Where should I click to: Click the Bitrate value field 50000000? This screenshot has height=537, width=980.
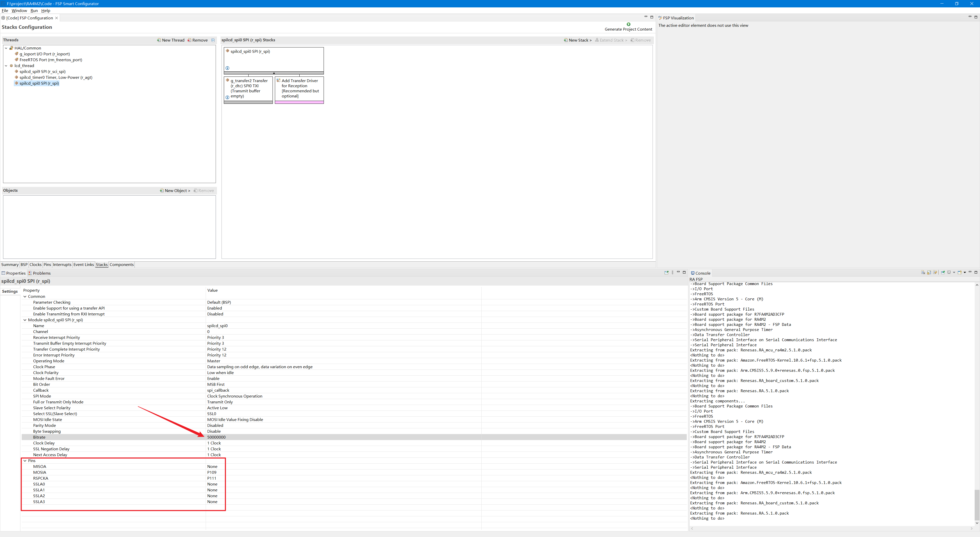pyautogui.click(x=344, y=437)
